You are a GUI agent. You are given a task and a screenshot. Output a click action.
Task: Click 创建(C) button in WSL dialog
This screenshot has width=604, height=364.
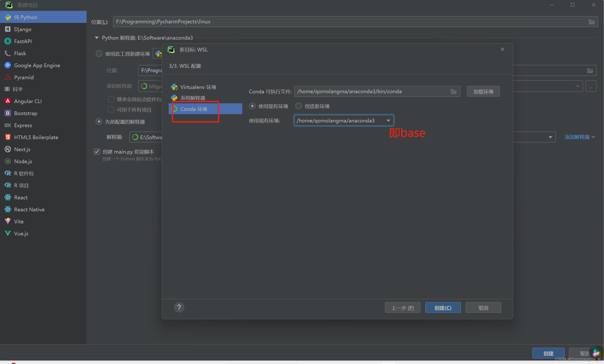click(x=443, y=308)
